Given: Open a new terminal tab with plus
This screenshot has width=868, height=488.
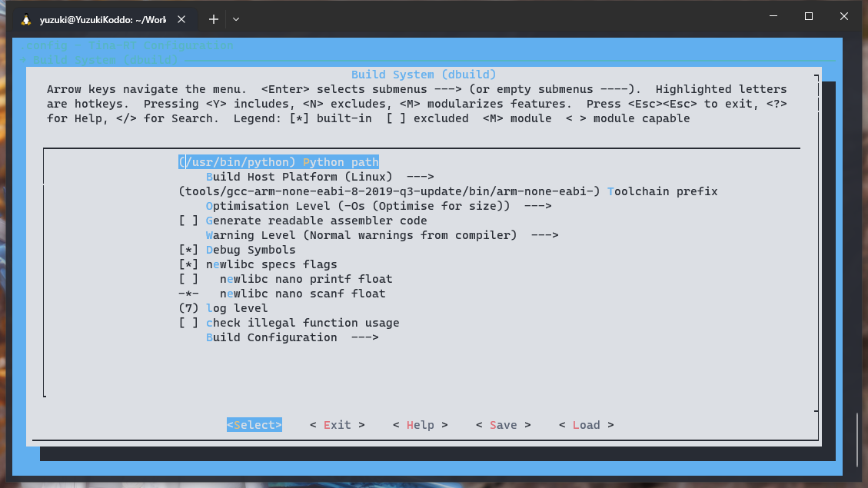Looking at the screenshot, I should 214,19.
